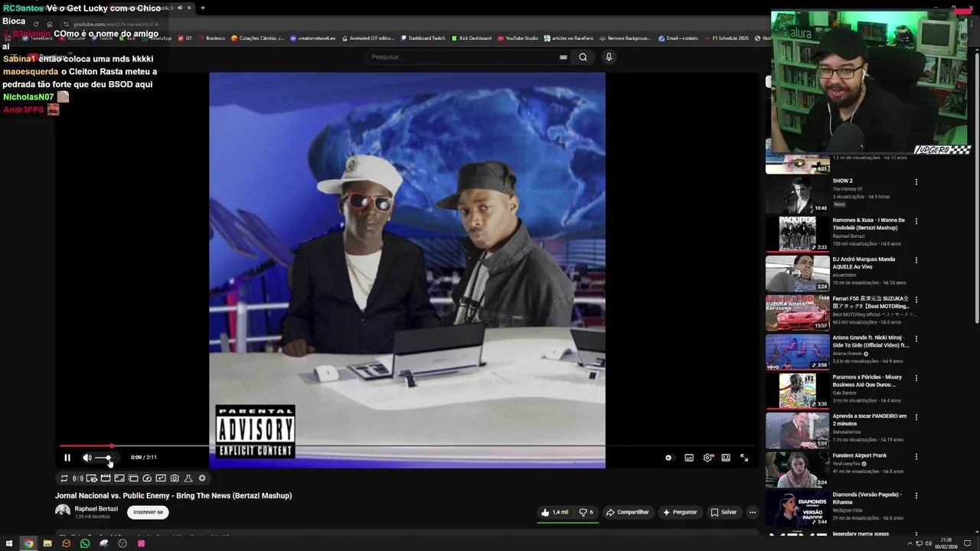Open the flask experiments icon

[188, 478]
